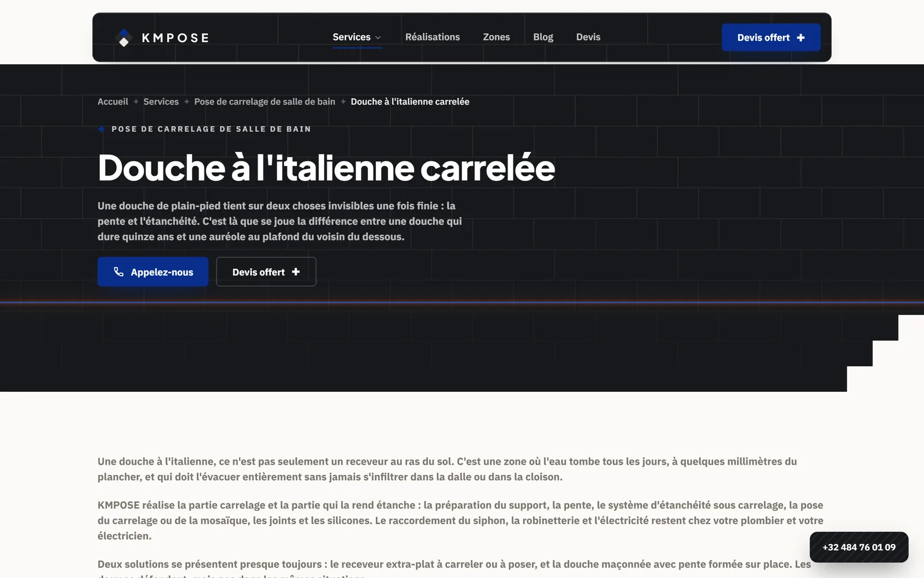
Task: Follow the Services breadcrumb link
Action: pos(161,102)
